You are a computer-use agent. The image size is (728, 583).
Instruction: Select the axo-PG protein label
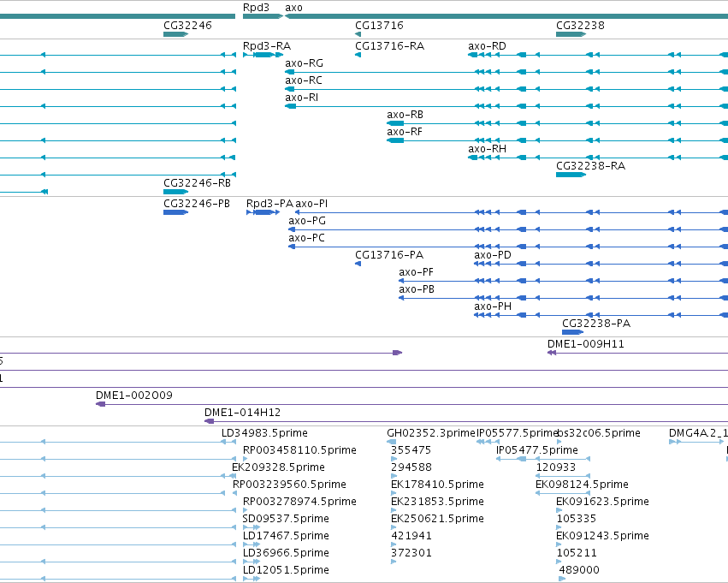click(x=307, y=221)
